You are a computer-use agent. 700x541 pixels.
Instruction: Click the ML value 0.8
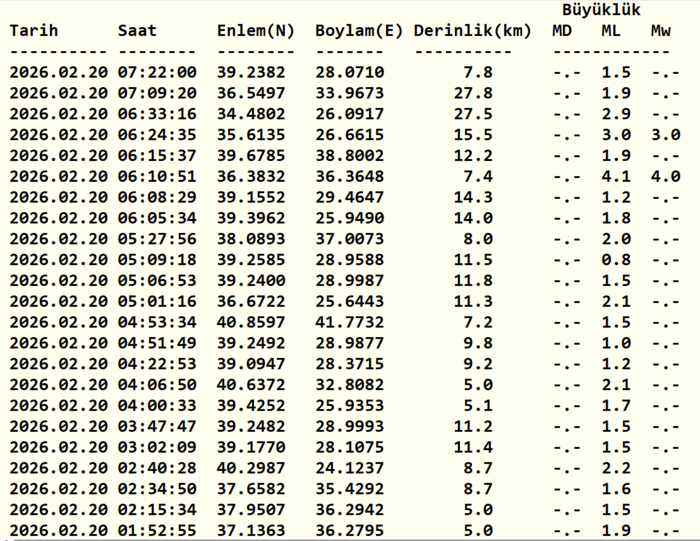(616, 260)
